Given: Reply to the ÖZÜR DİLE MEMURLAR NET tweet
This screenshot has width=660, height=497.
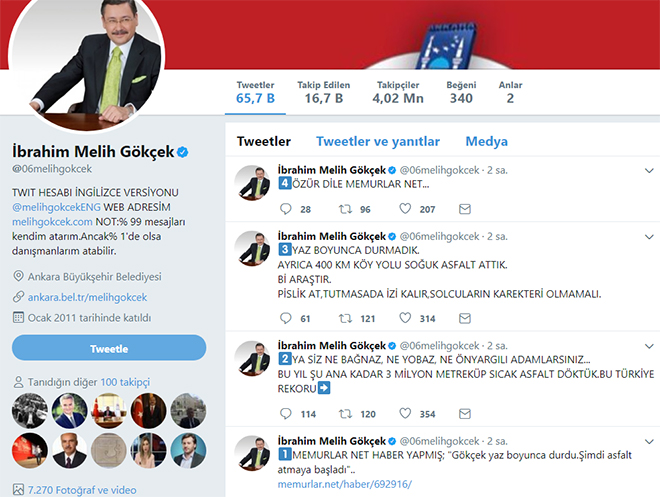Looking at the screenshot, I should pos(285,209).
